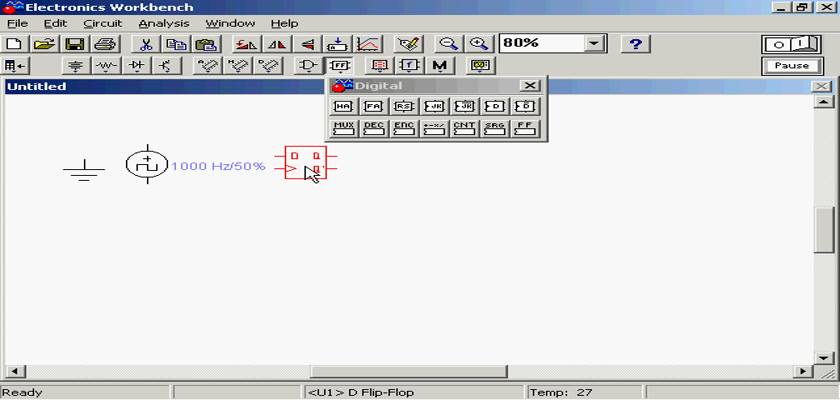This screenshot has height=400, width=840.
Task: Select the MUX multiplexer parts bin
Action: coord(343,128)
